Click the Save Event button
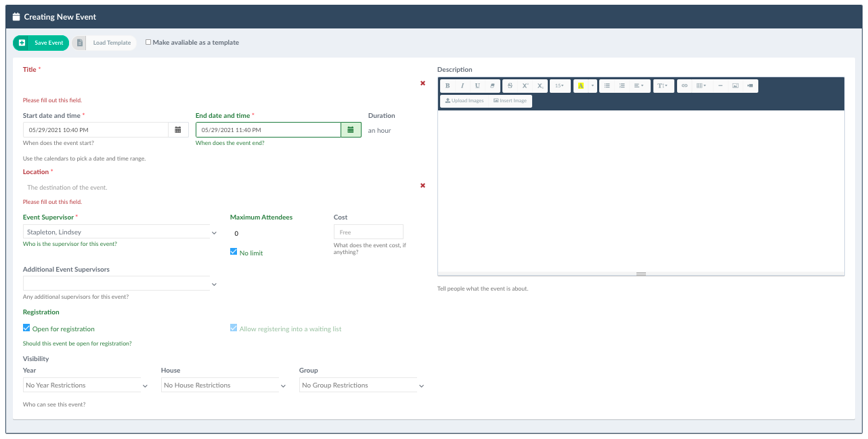 click(x=41, y=43)
